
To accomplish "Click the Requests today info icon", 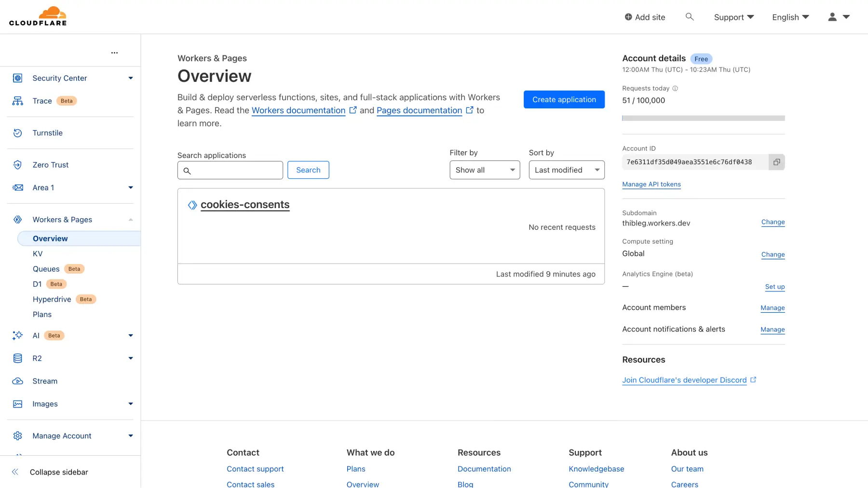I will [675, 88].
